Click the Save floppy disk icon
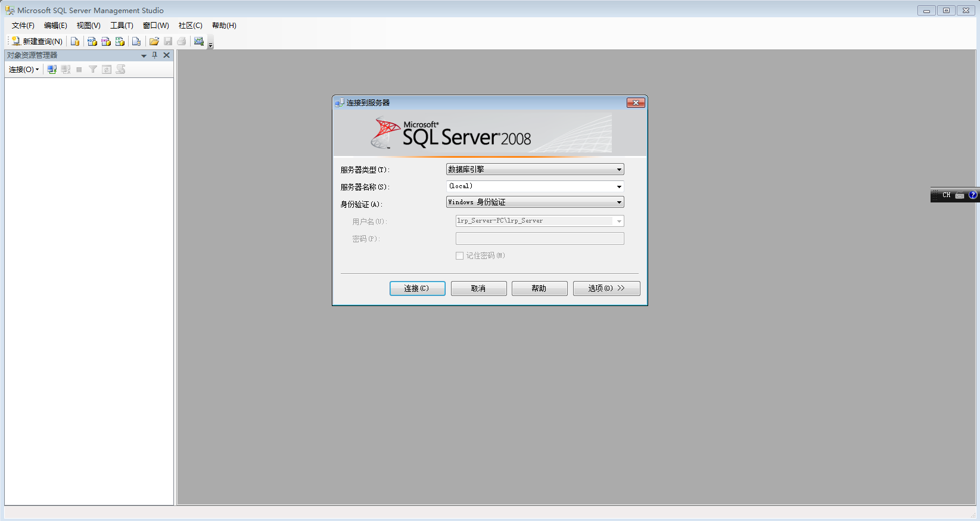The image size is (980, 521). [x=168, y=41]
